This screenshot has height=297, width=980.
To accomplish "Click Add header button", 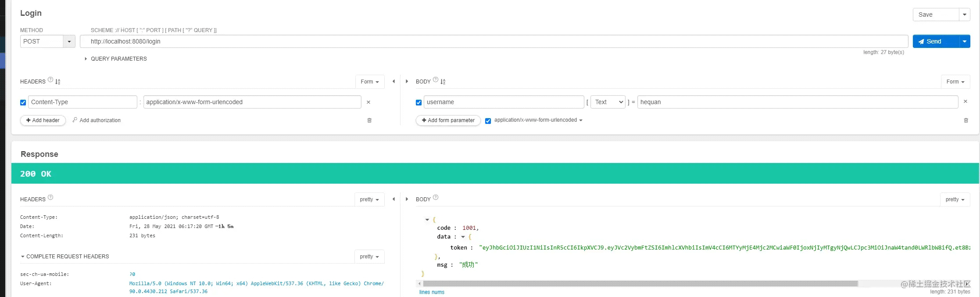I will pos(43,120).
